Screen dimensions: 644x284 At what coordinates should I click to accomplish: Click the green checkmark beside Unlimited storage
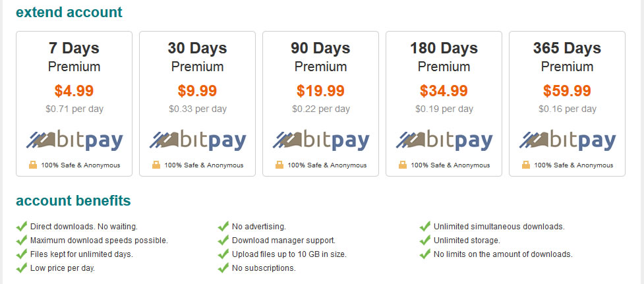424,240
